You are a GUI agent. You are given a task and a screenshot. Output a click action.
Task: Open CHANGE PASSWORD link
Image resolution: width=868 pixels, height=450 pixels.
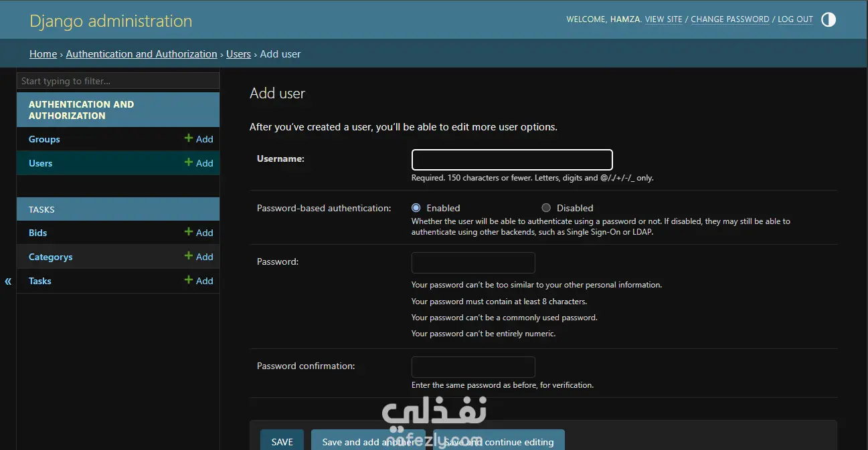click(x=730, y=19)
